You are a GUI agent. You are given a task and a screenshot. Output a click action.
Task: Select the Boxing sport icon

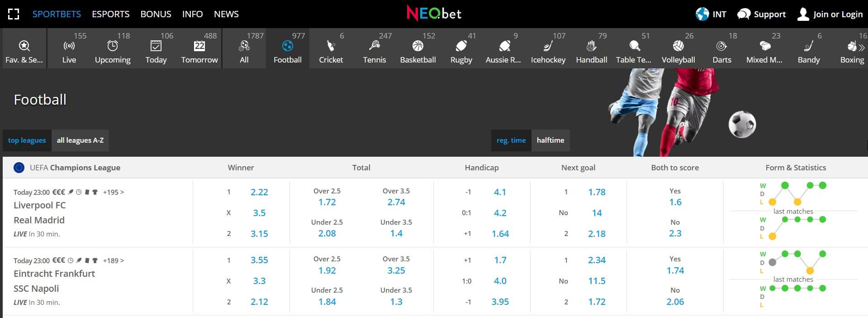pos(852,46)
